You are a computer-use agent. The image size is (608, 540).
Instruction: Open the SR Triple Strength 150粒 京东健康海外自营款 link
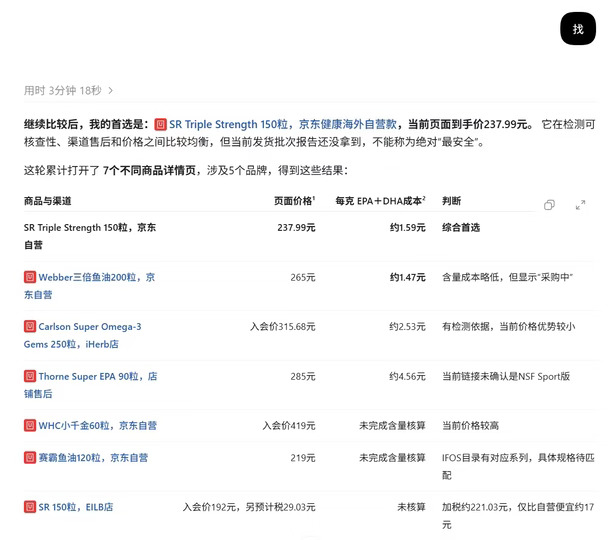pos(283,124)
